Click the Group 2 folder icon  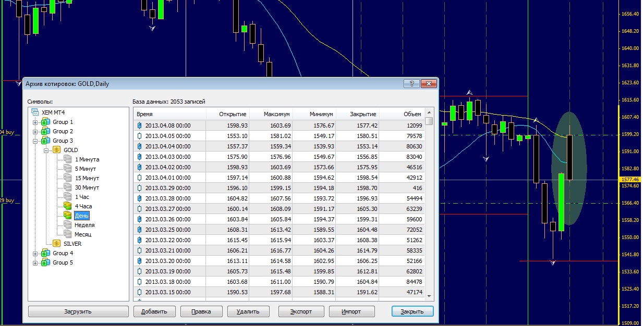pos(45,131)
